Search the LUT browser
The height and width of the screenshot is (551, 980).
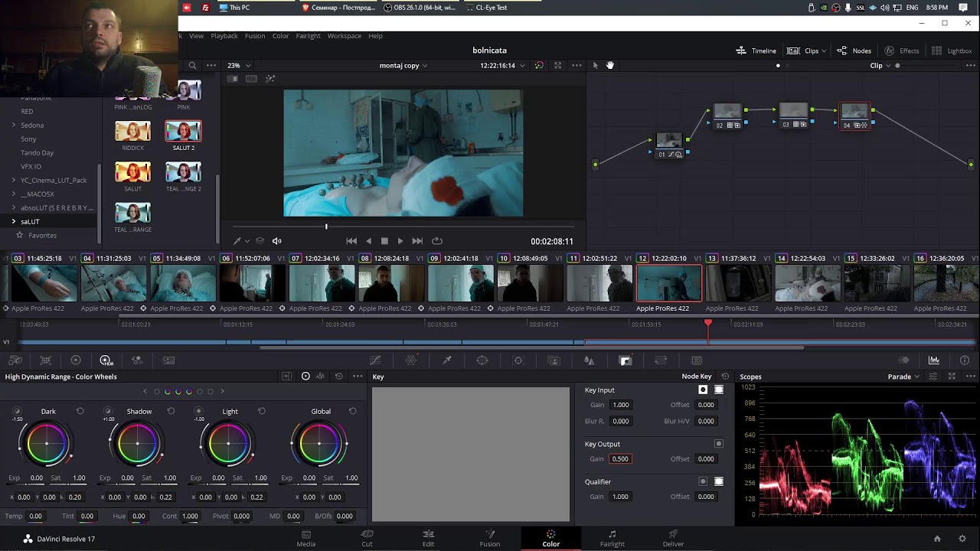point(192,65)
